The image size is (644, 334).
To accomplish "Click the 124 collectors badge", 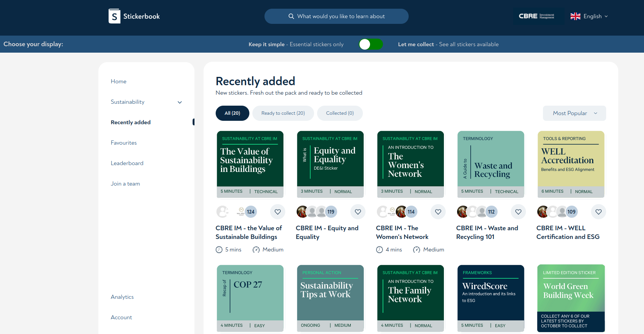I will [251, 212].
